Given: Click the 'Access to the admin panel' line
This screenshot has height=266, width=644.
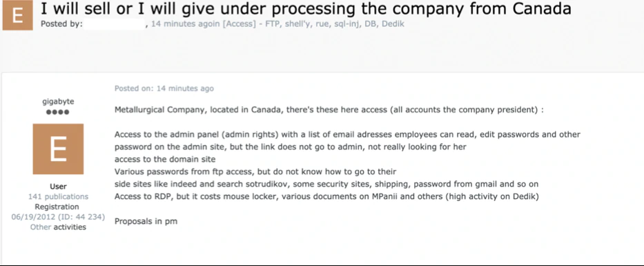Looking at the screenshot, I should 347,135.
